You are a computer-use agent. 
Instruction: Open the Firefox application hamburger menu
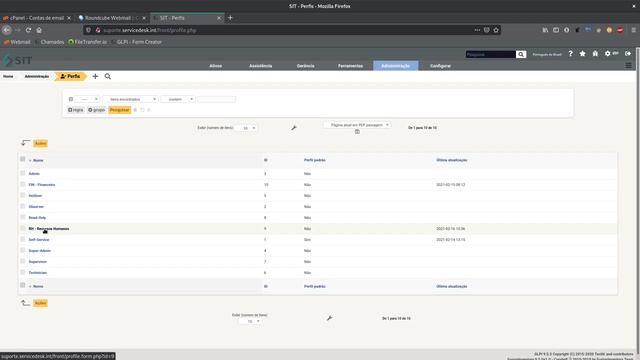coord(633,30)
